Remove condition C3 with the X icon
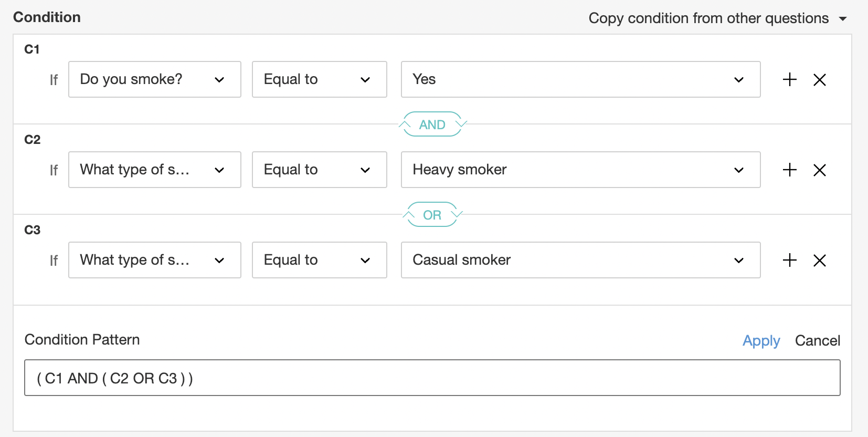This screenshot has width=868, height=437. point(819,261)
